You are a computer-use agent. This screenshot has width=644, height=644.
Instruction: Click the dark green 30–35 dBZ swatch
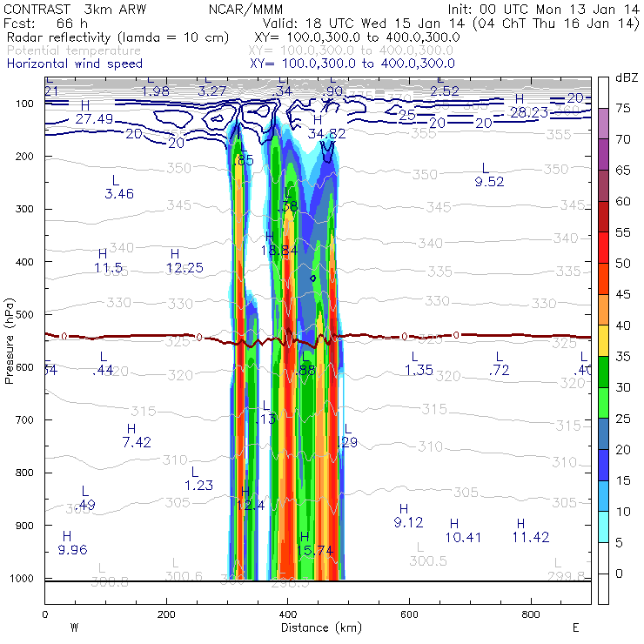click(603, 372)
